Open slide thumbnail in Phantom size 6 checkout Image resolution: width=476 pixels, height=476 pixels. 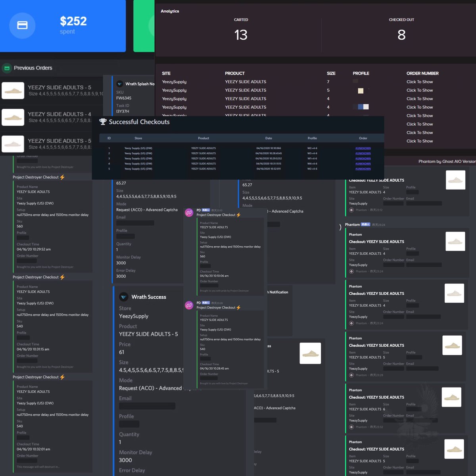451,397
